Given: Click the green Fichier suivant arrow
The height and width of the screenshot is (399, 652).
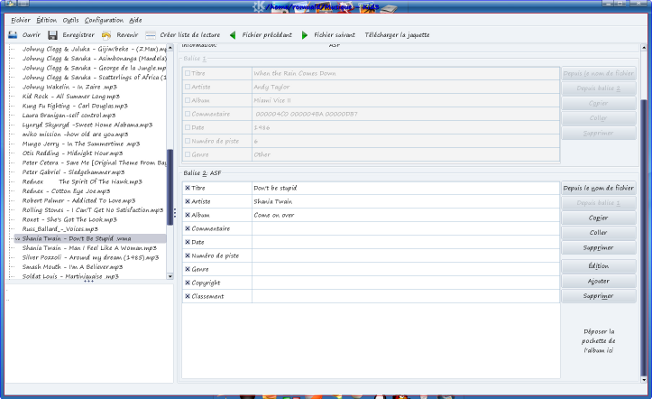Looking at the screenshot, I should (x=305, y=35).
